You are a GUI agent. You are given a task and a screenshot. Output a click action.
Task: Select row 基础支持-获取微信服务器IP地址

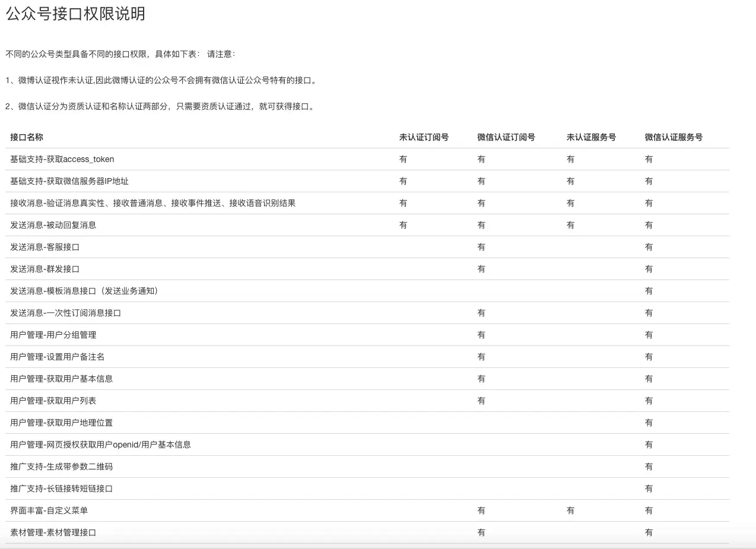pyautogui.click(x=367, y=181)
